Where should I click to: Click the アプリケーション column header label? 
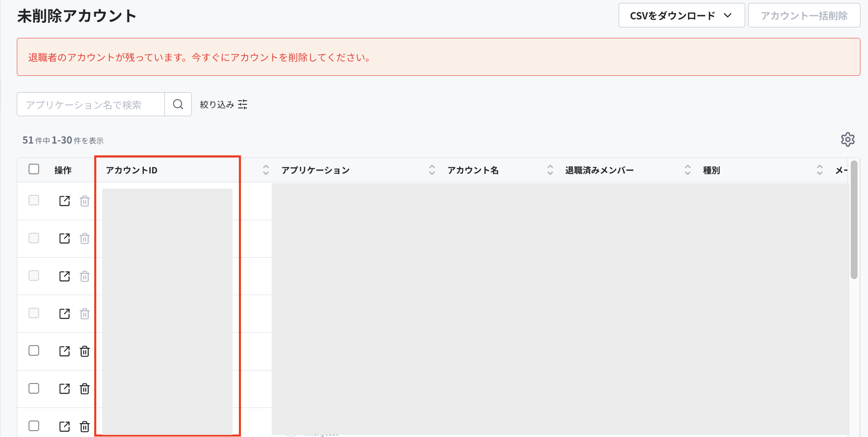315,170
